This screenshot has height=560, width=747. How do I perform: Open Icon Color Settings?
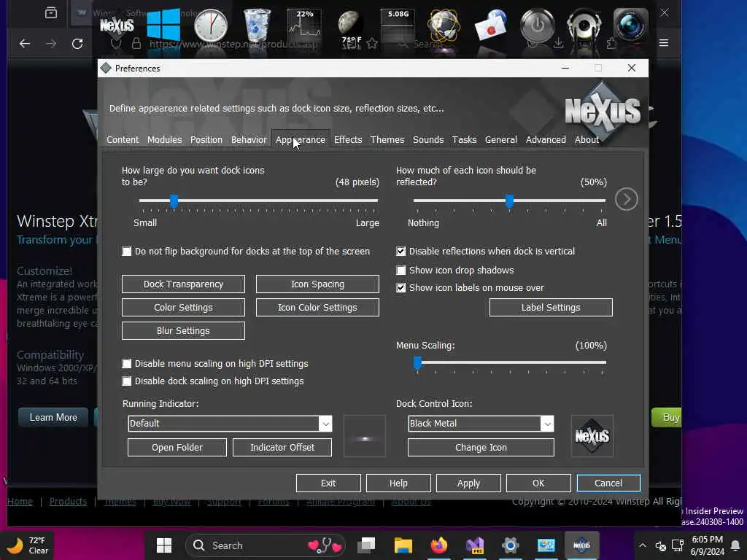pos(317,307)
